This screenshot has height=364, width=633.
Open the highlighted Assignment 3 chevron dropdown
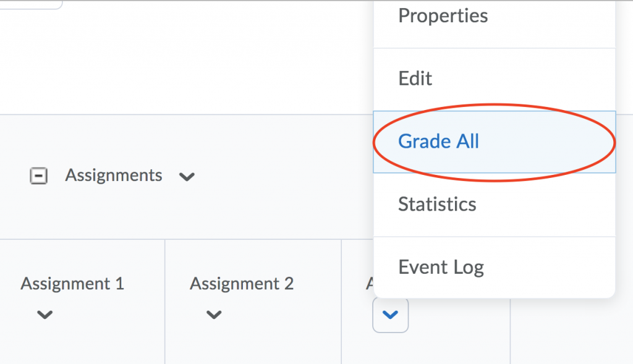(390, 315)
